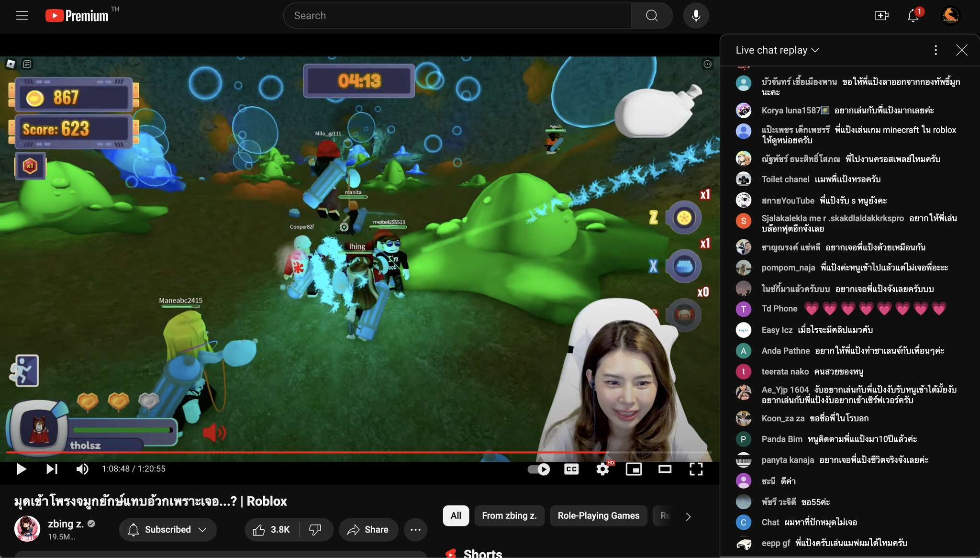Click the in-game sprint runner icon
The image size is (980, 558).
pos(24,370)
